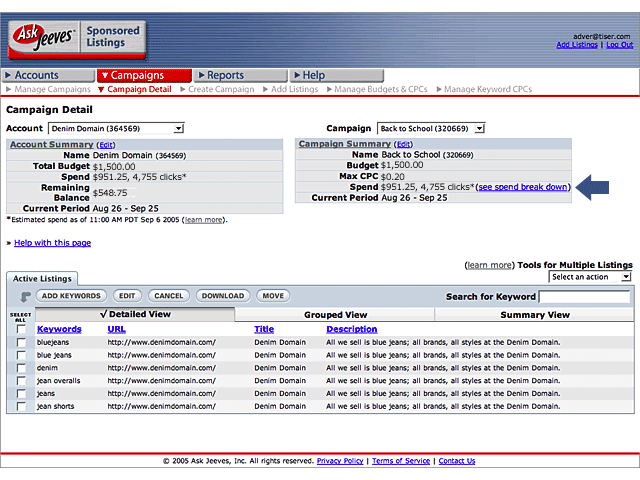Open see spend break down link

point(523,187)
